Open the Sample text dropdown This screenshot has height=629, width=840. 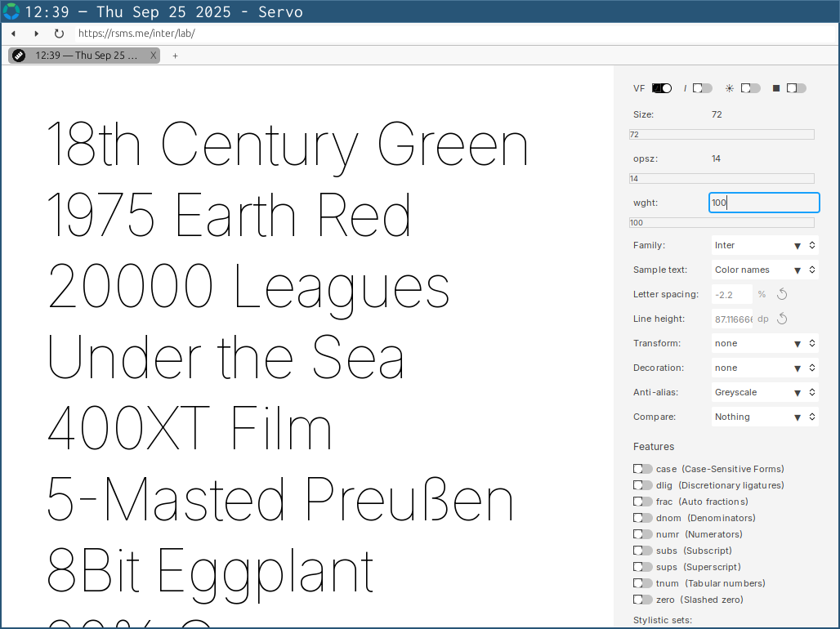(765, 270)
